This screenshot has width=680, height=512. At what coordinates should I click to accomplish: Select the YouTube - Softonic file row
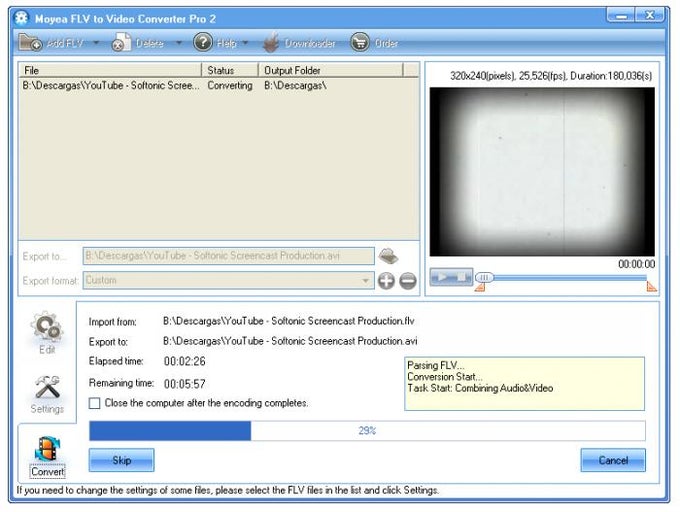219,85
